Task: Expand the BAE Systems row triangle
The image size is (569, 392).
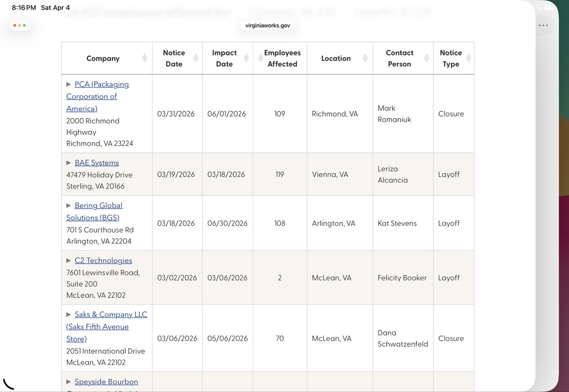Action: click(x=69, y=163)
